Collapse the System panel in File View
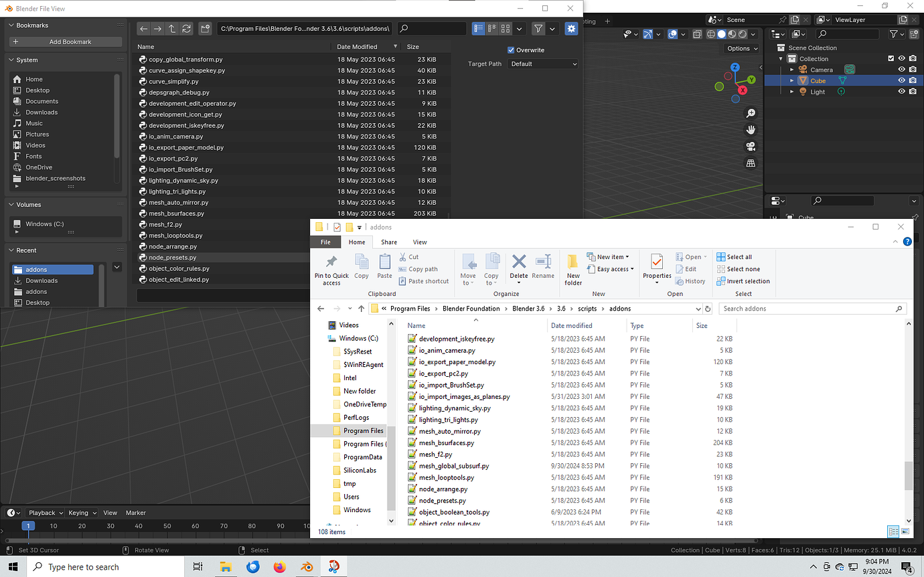Viewport: 924px width, 577px height. [x=11, y=60]
